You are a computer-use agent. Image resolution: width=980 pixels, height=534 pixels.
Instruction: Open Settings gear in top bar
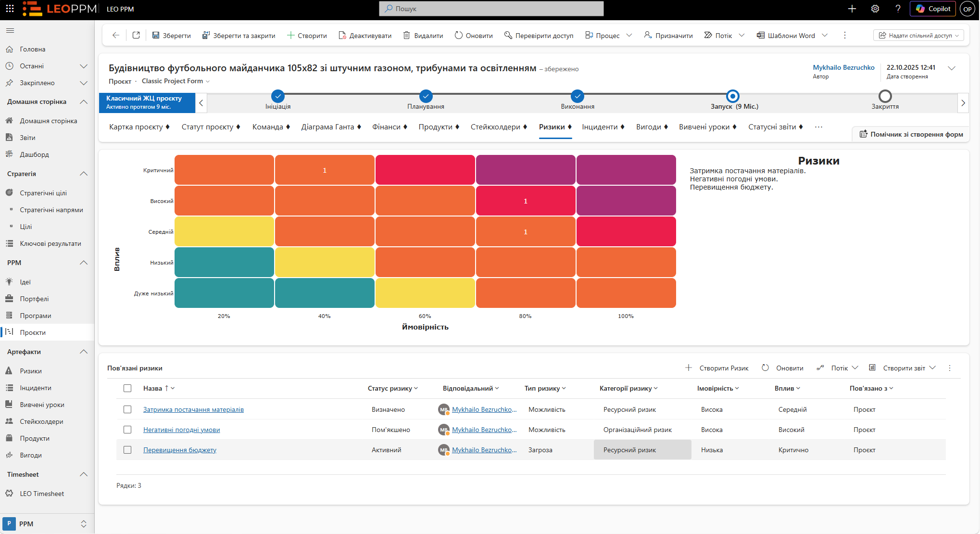tap(875, 9)
